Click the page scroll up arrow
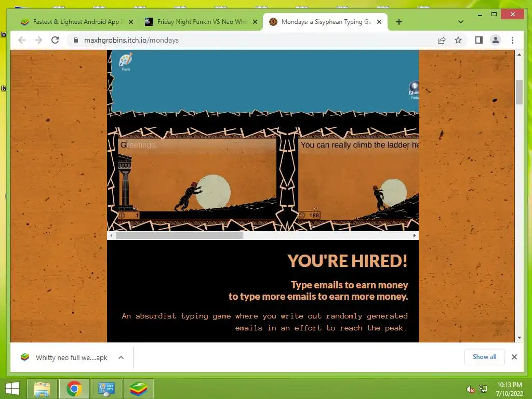The height and width of the screenshot is (399, 532). pyautogui.click(x=519, y=55)
